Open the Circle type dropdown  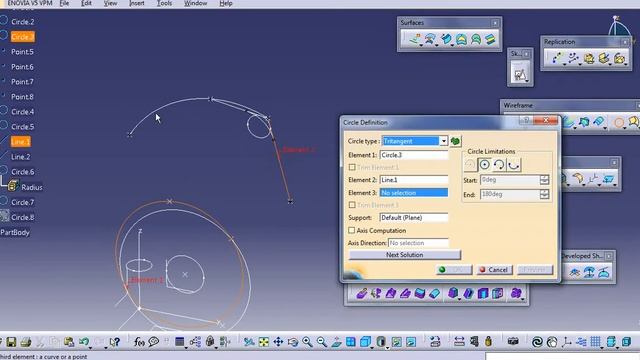[x=443, y=141]
